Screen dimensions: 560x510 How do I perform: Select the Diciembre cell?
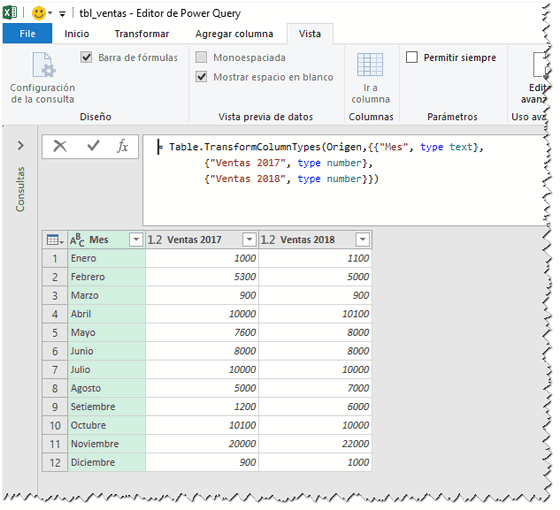coord(106,462)
